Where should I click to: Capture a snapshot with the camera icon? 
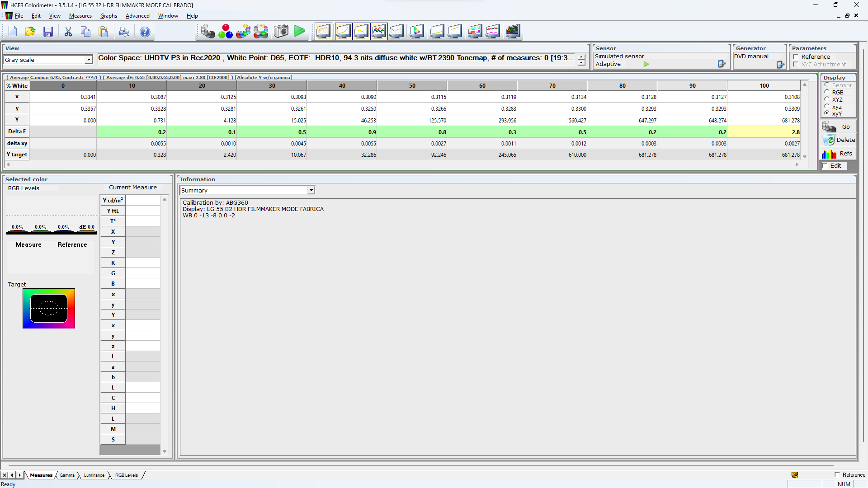coord(281,31)
